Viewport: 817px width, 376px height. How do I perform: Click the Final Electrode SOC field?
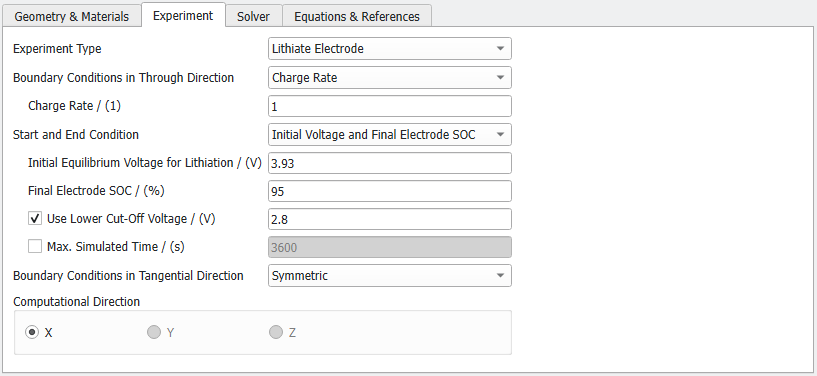[x=390, y=191]
